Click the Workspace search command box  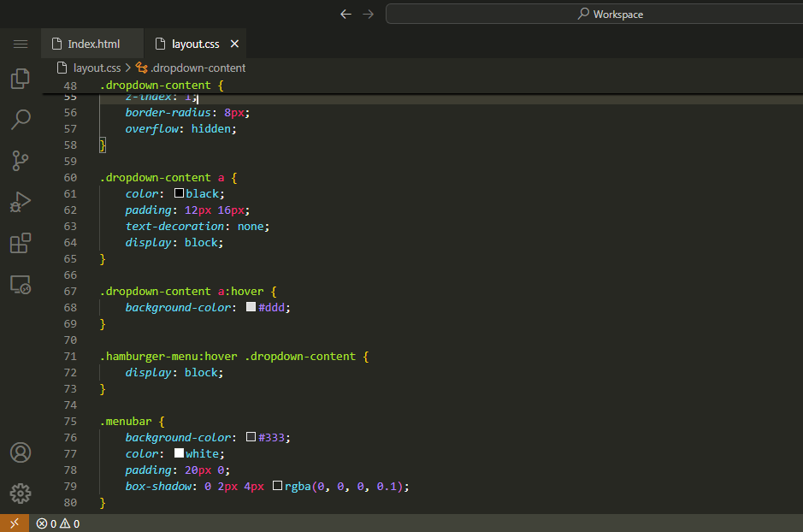pos(609,14)
